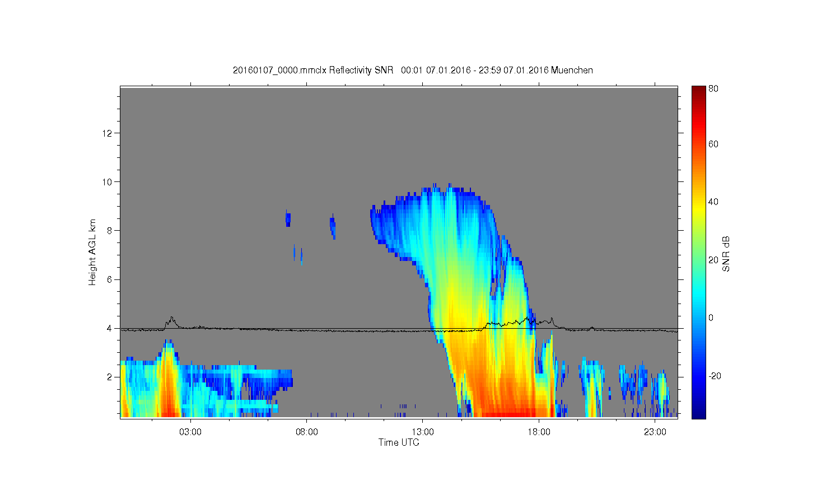
Task: Click the dark red top of colorbar
Action: [698, 91]
